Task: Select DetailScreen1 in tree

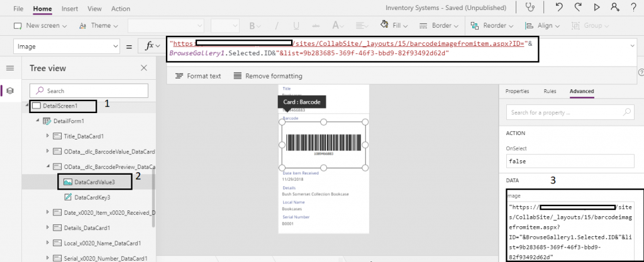Action: pos(60,106)
